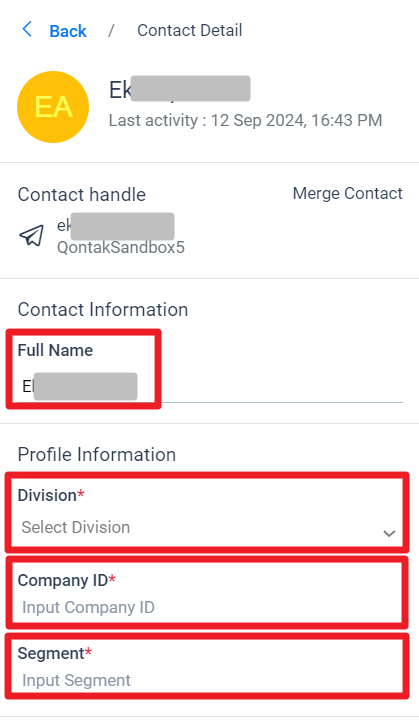Viewport: 419px width, 724px height.
Task: Focus the Input Company ID field
Action: coord(208,608)
